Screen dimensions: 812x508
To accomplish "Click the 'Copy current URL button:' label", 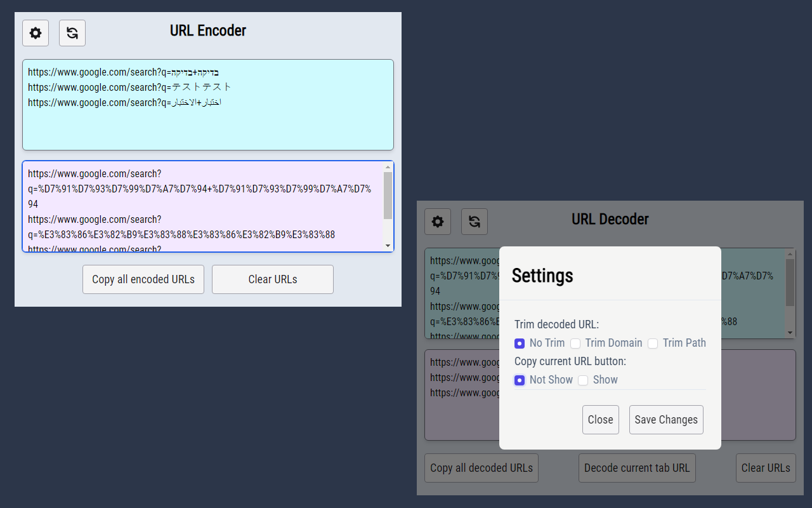I will 570,361.
